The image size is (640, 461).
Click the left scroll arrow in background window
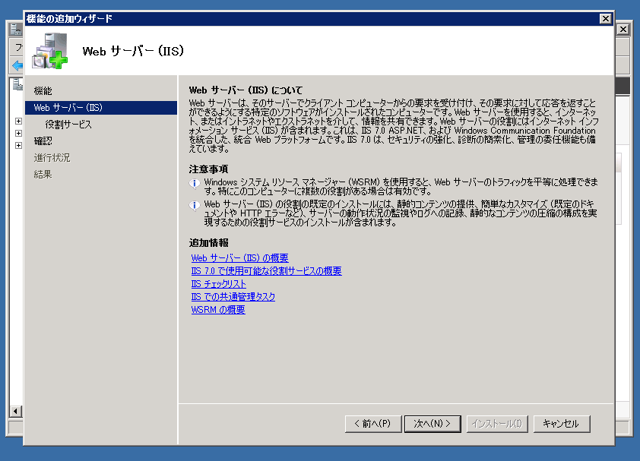pyautogui.click(x=16, y=411)
